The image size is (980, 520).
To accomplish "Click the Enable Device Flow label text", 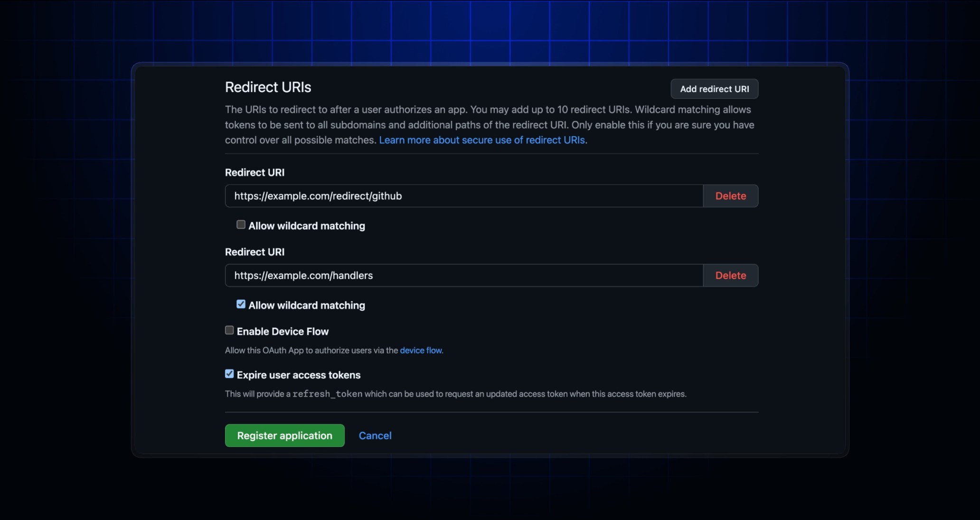I will coord(283,331).
